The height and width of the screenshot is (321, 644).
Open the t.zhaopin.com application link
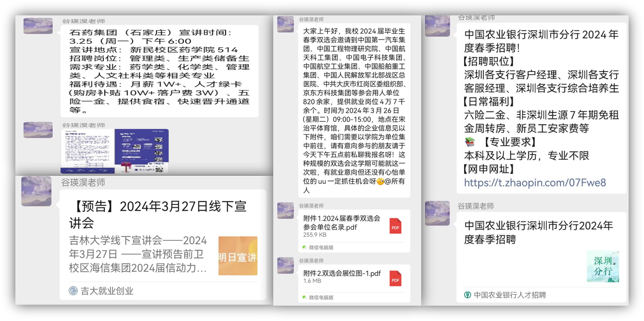click(x=535, y=183)
